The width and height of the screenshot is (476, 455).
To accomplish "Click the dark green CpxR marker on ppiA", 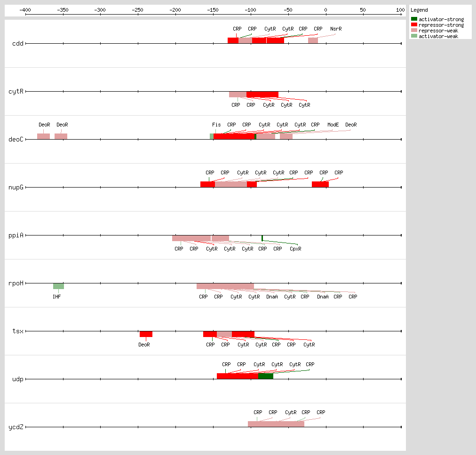I will 262,238.
